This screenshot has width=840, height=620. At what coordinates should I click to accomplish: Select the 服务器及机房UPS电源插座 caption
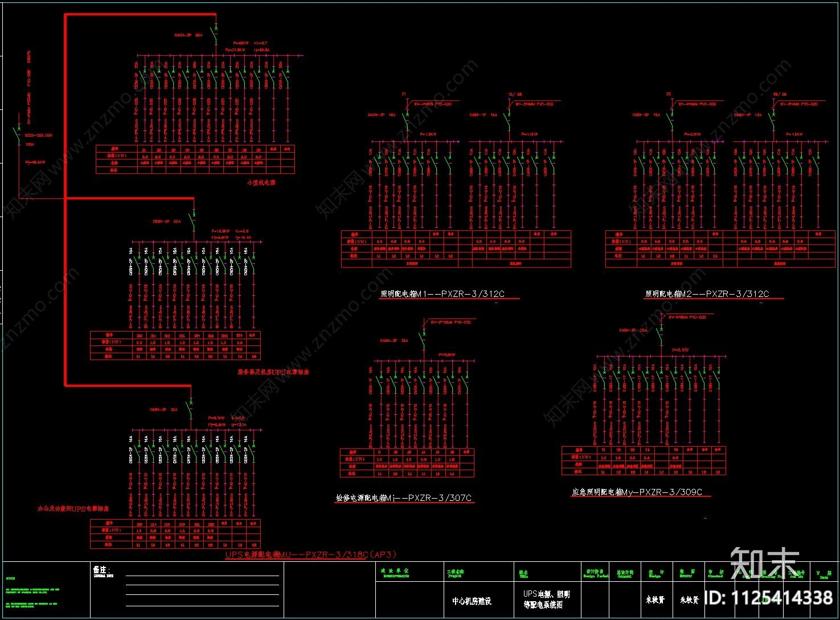coord(273,372)
